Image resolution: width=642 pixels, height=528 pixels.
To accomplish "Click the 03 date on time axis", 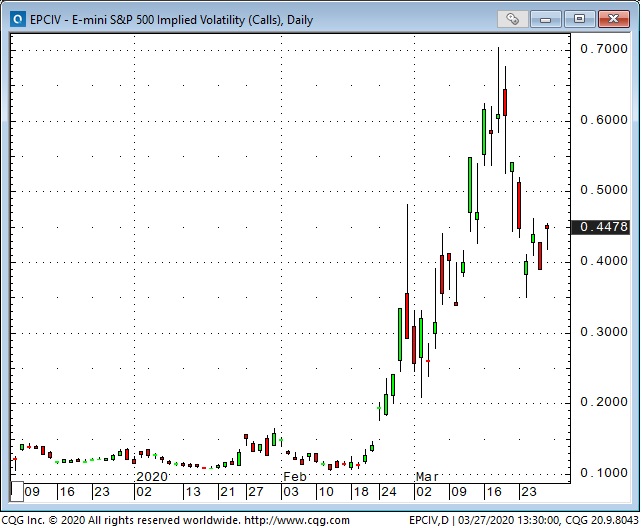I will point(291,492).
